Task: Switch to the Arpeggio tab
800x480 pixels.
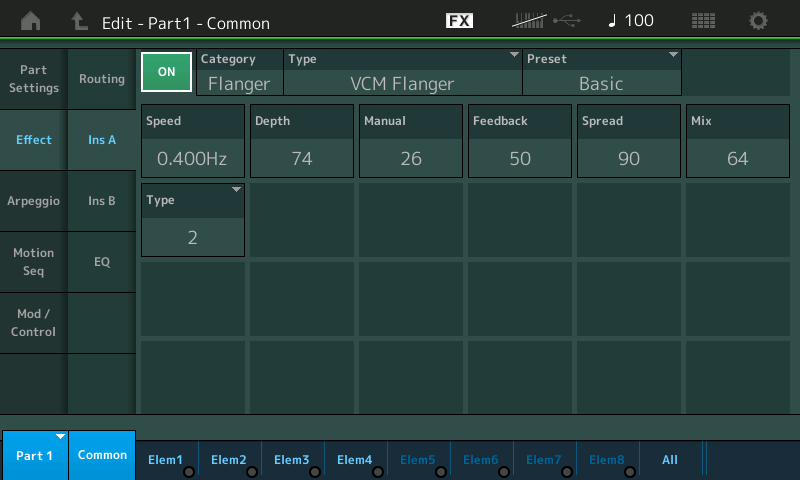Action: click(34, 201)
